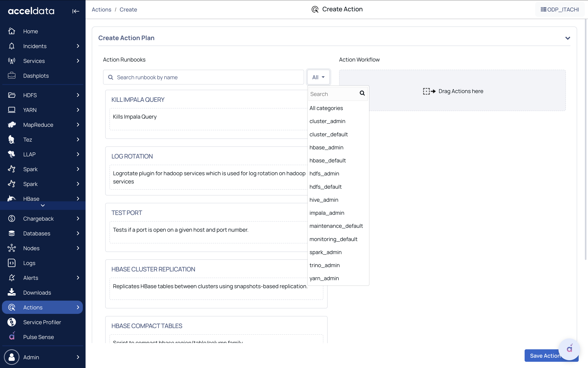Click the Logs code icon

12,263
